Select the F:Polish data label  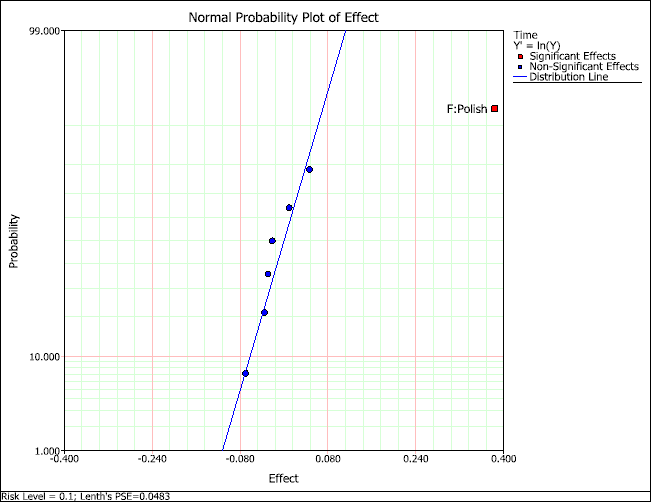(x=465, y=109)
